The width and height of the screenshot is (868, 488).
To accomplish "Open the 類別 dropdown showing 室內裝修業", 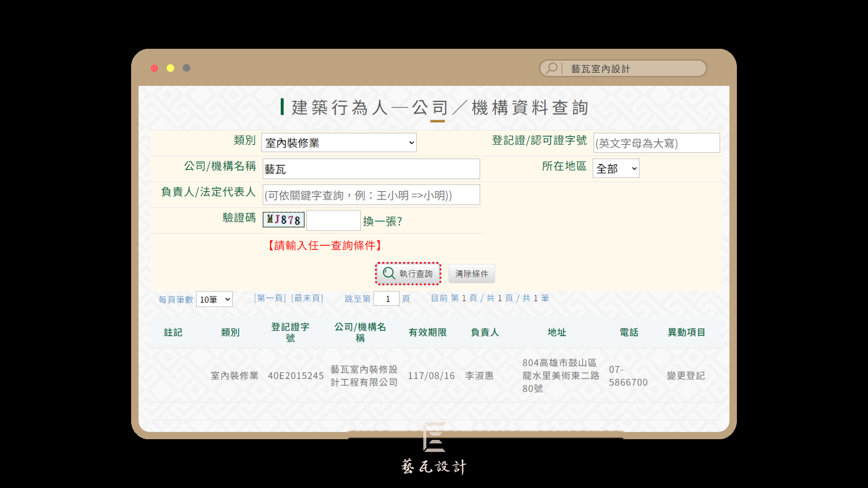I will click(x=339, y=143).
